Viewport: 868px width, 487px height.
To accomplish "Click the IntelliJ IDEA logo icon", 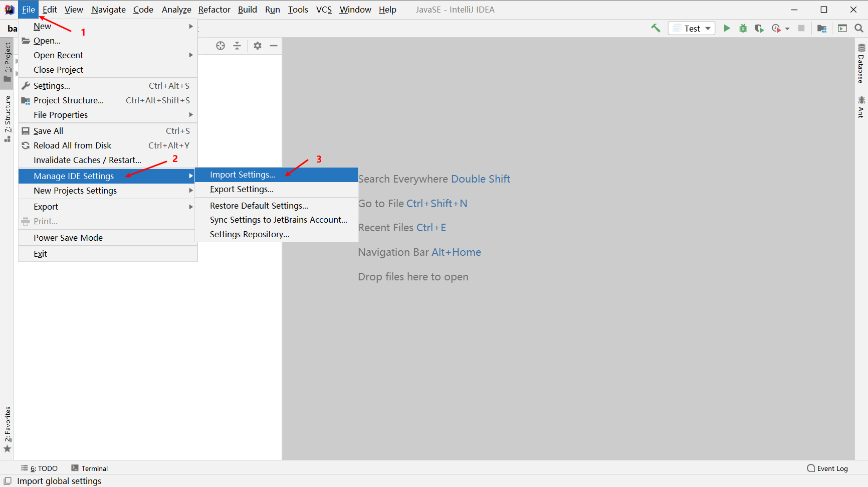I will tap(10, 10).
